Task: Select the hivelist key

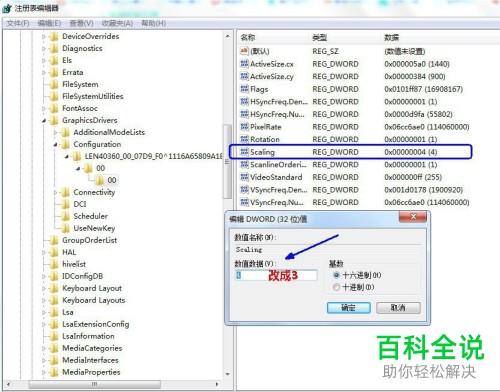Action: [74, 264]
